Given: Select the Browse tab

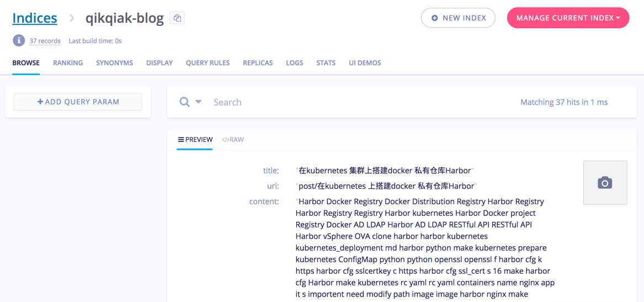Looking at the screenshot, I should 26,63.
